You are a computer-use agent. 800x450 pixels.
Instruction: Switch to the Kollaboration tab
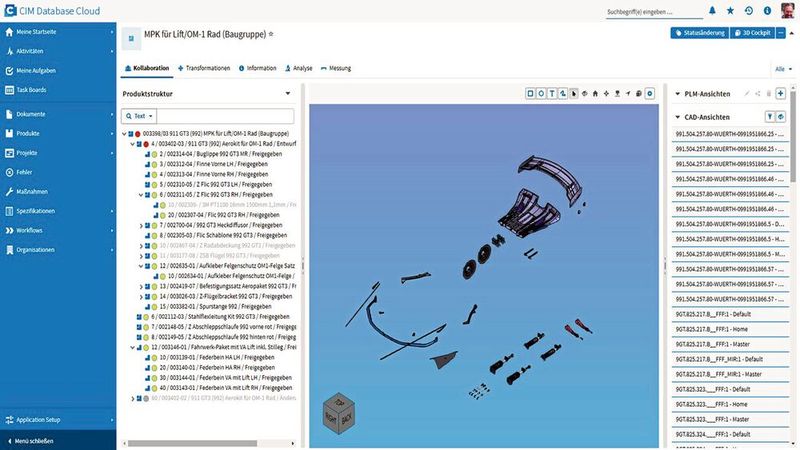pyautogui.click(x=147, y=68)
